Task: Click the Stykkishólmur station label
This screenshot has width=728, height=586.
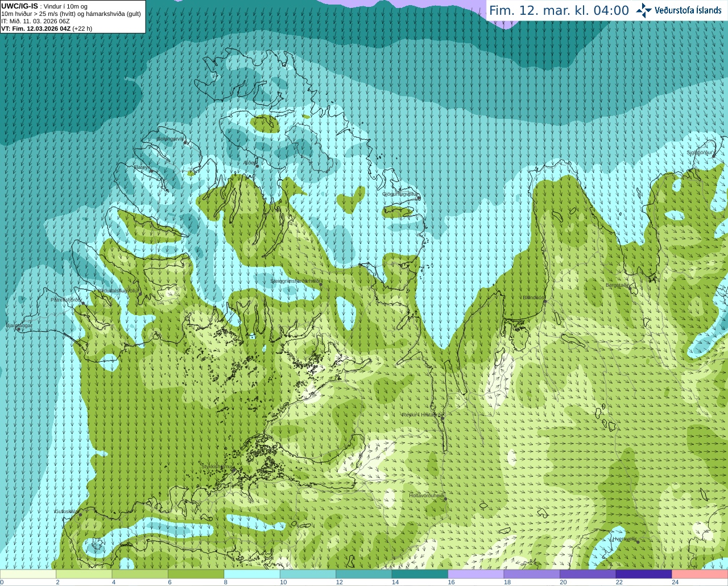Action: [x=217, y=466]
